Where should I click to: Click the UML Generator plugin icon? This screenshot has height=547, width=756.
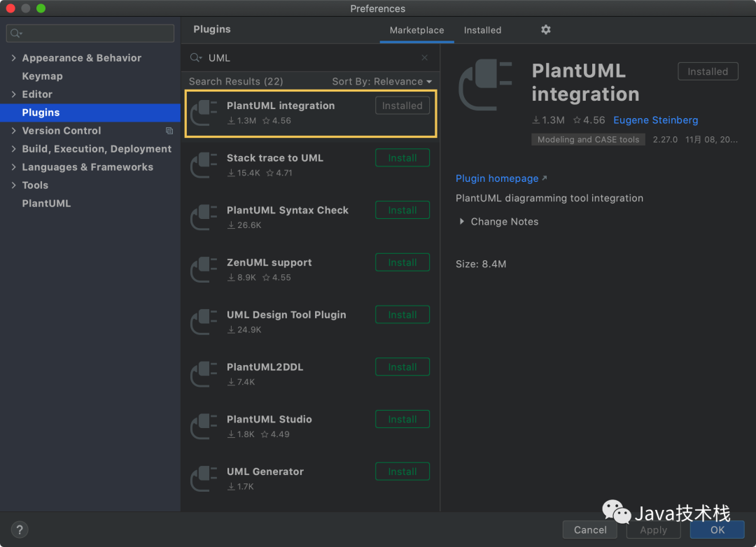coord(204,479)
